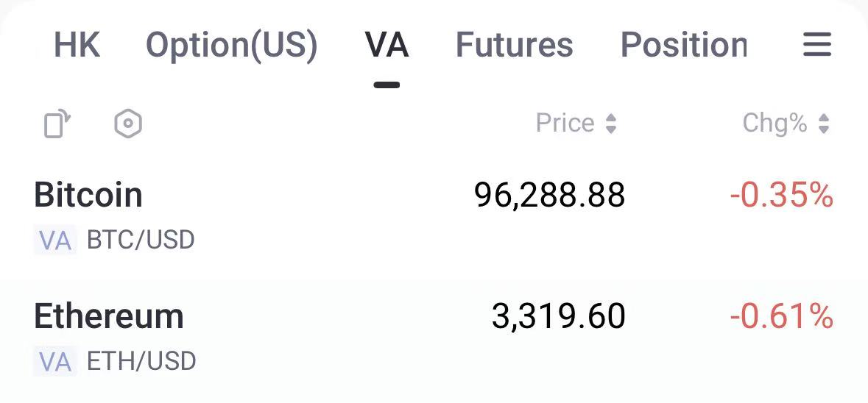Screen dimensions: 868x403
Task: Switch to the HK tab
Action: tap(77, 45)
